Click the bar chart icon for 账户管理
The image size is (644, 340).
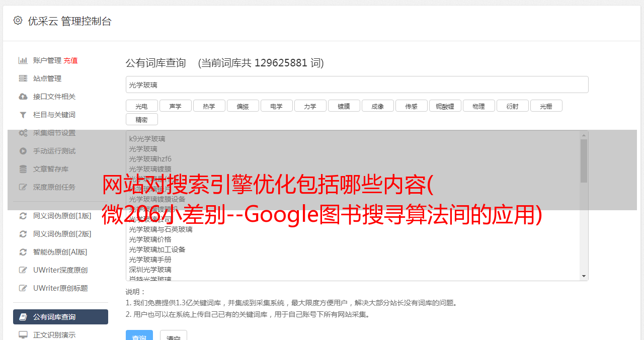pos(23,60)
